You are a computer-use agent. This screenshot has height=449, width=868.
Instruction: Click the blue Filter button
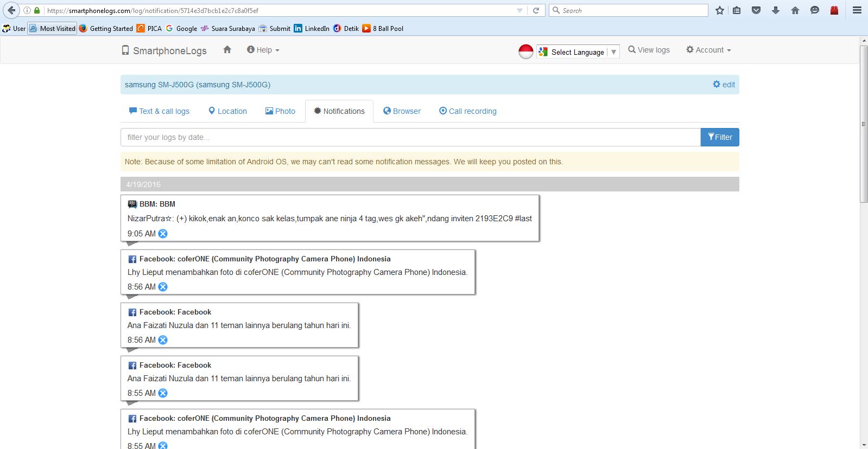point(720,137)
